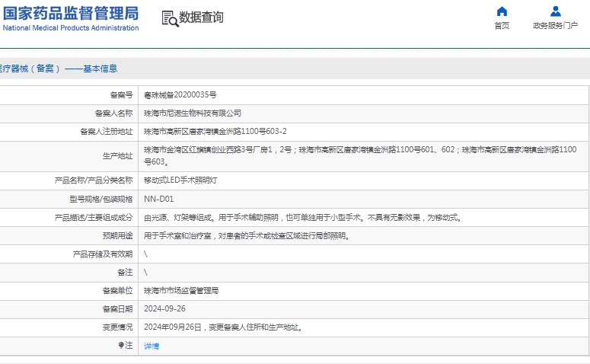Screen dimensions: 590x364
Task: Click the 备案号 row label
Action: (121, 95)
